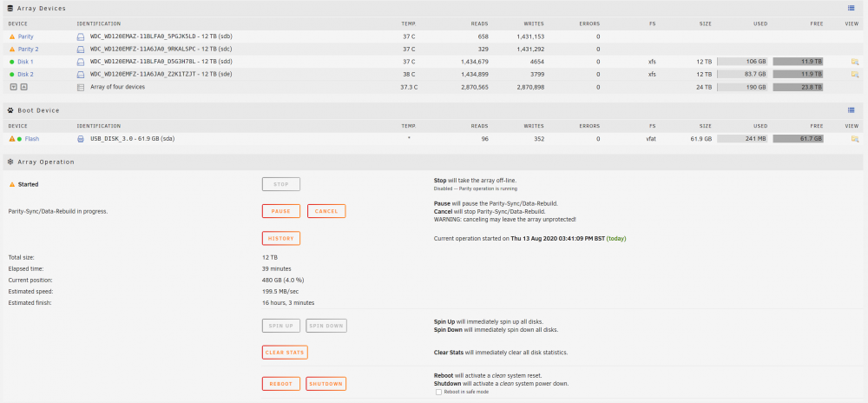The image size is (868, 403).
Task: Click the text Array of four devices
Action: pyautogui.click(x=118, y=87)
